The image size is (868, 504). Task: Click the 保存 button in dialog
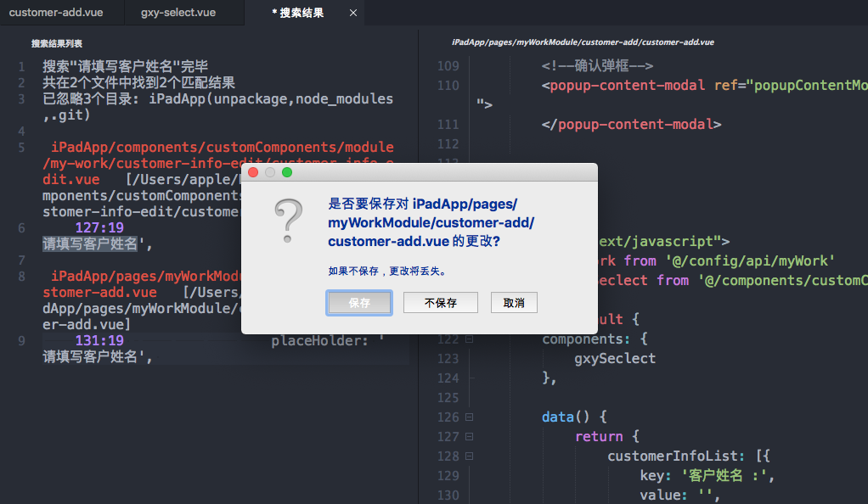(359, 303)
